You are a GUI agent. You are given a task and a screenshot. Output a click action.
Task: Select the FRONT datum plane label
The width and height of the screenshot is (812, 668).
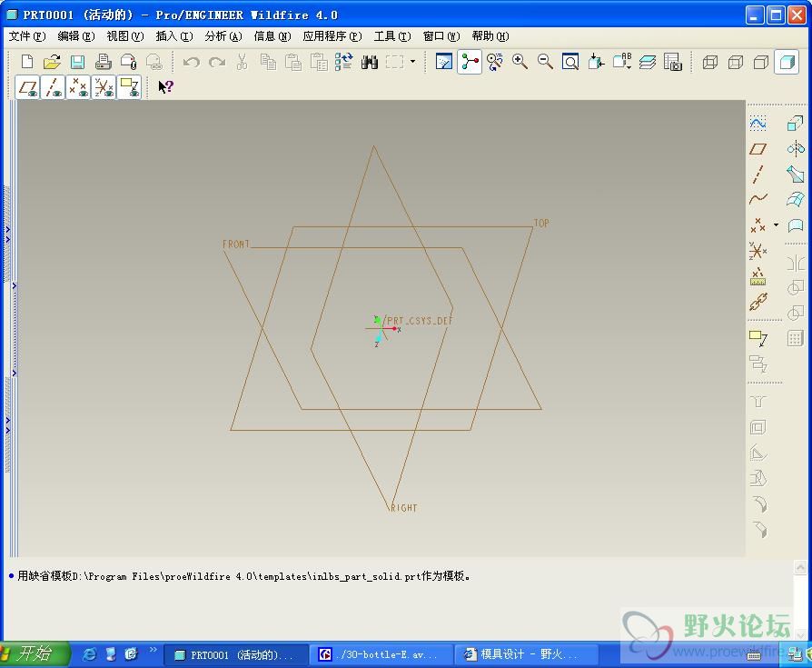coord(235,244)
